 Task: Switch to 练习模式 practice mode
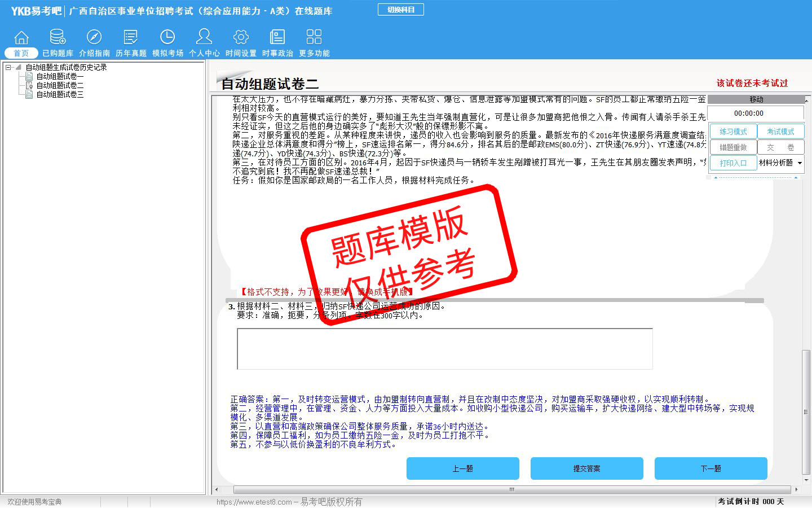pyautogui.click(x=733, y=132)
